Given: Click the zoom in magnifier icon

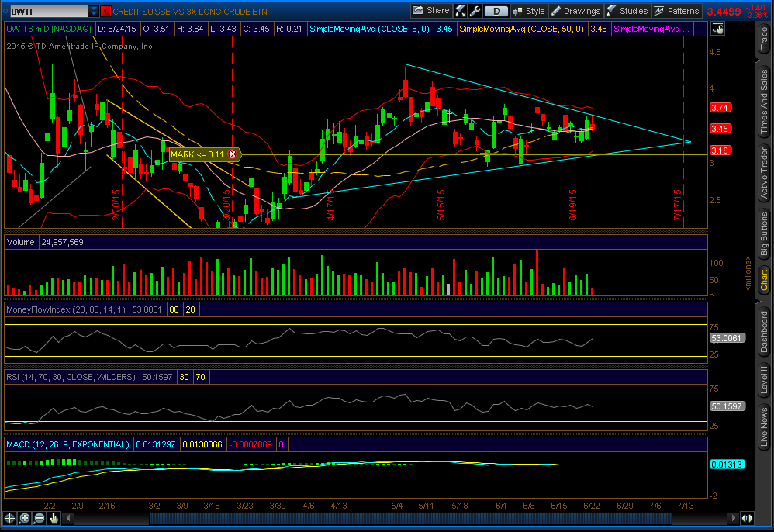Looking at the screenshot, I should coord(24,518).
